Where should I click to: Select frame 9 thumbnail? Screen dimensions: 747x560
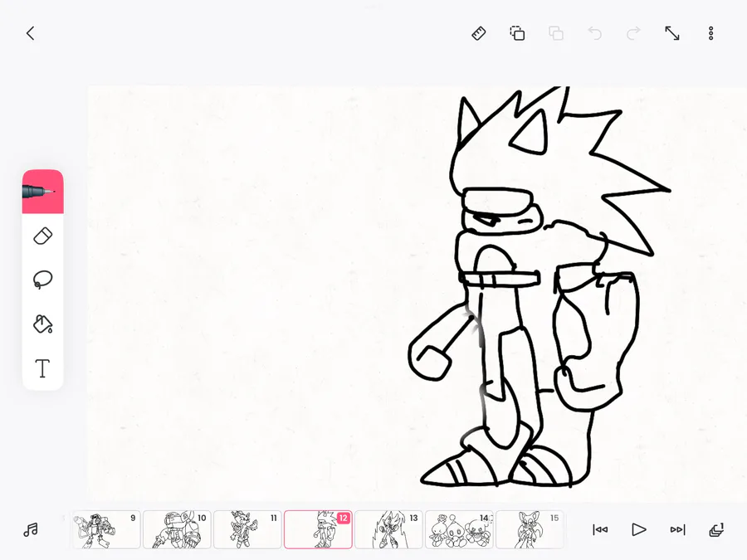click(106, 529)
